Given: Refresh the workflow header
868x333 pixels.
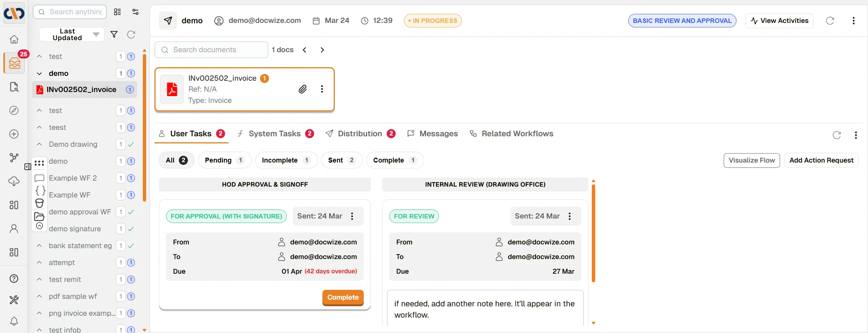Looking at the screenshot, I should click(830, 21).
